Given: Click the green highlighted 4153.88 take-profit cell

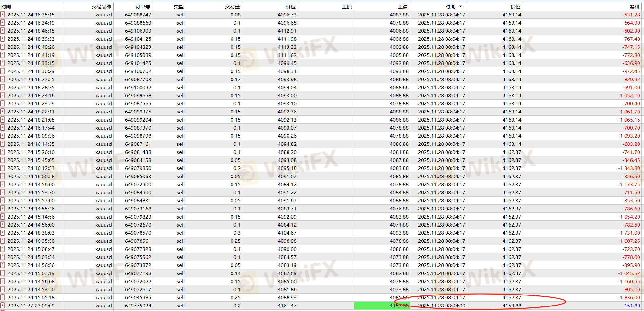Looking at the screenshot, I should 382,306.
